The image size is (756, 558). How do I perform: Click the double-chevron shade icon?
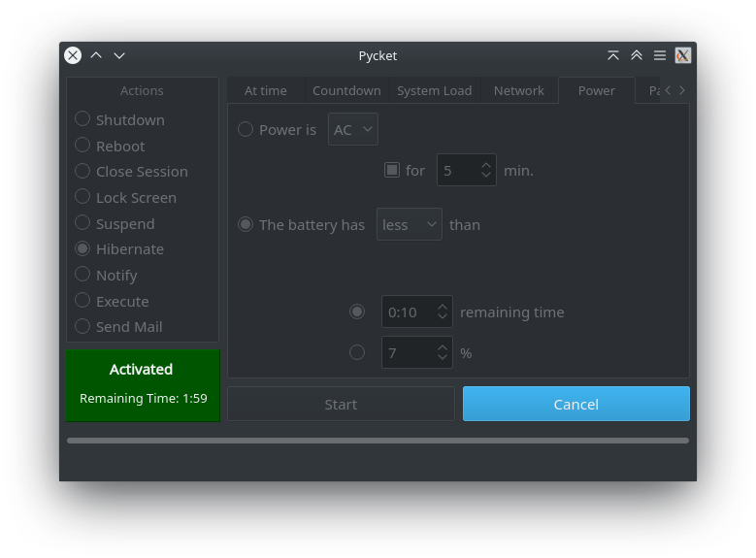tap(637, 55)
